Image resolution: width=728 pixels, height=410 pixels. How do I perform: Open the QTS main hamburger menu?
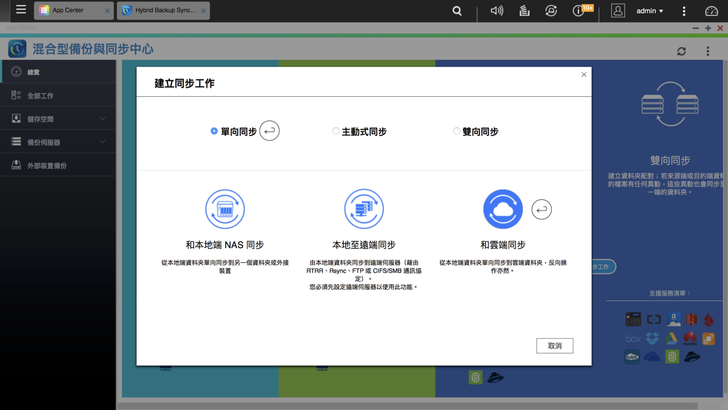[x=20, y=10]
